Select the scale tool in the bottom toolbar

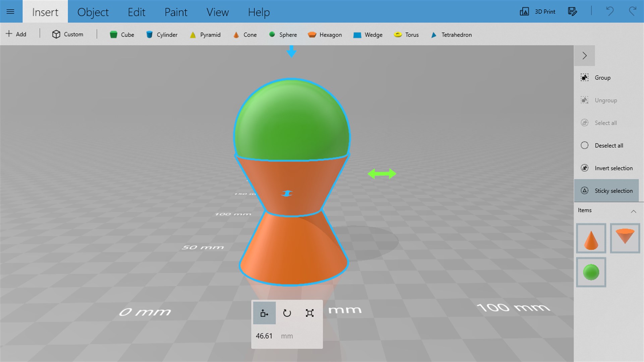point(309,313)
